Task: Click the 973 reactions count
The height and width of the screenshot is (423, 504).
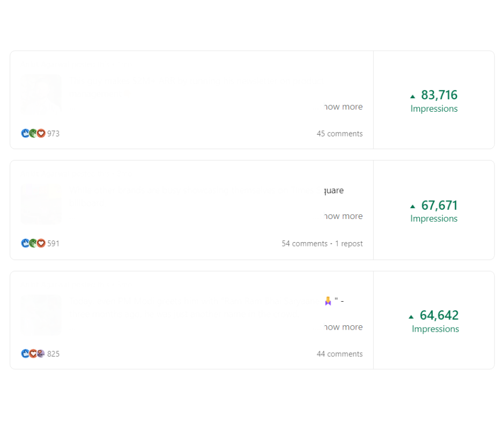Action: [53, 134]
